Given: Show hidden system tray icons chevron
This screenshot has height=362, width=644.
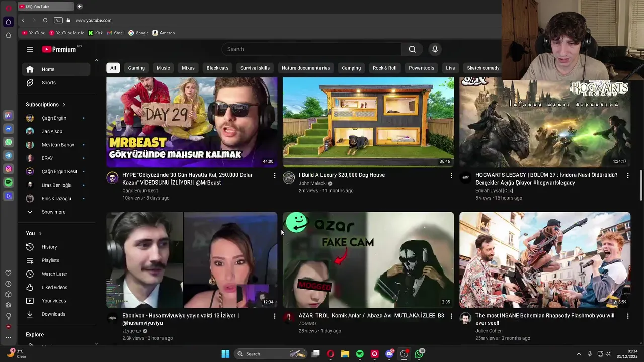Looking at the screenshot, I should 579,354.
